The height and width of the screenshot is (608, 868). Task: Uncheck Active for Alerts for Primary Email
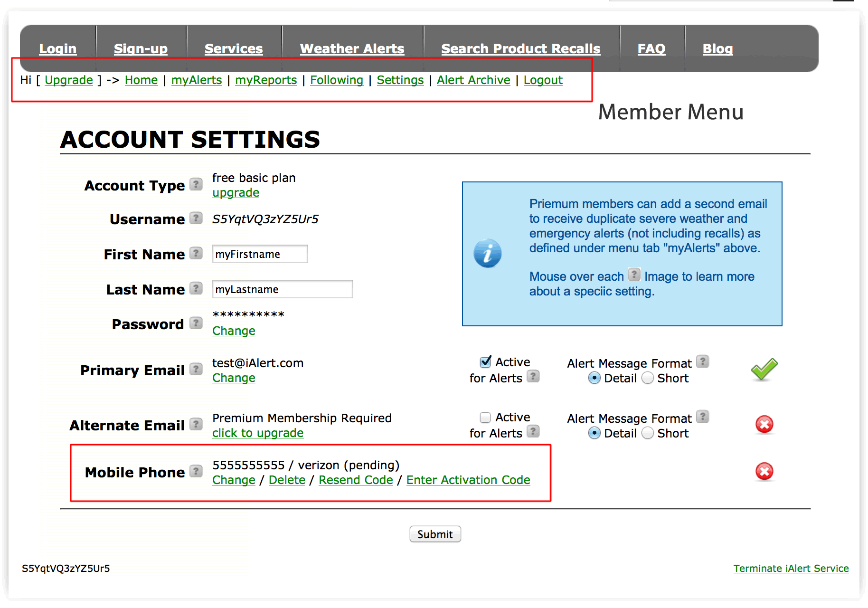pos(485,362)
